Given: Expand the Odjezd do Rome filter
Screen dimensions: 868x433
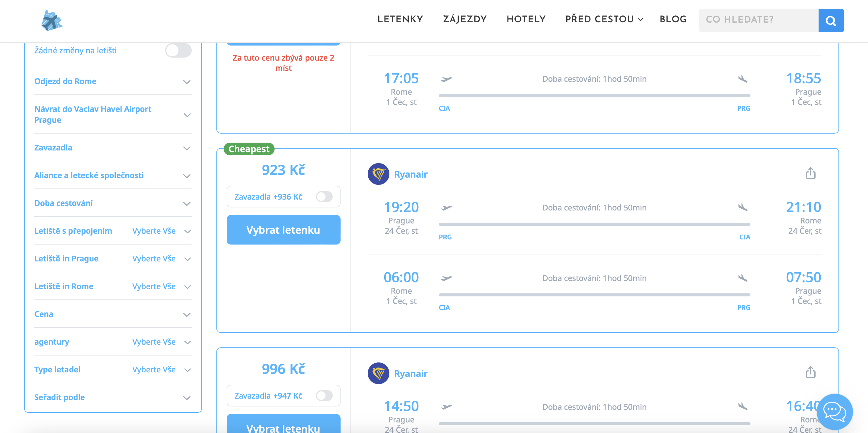Looking at the screenshot, I should coord(113,81).
